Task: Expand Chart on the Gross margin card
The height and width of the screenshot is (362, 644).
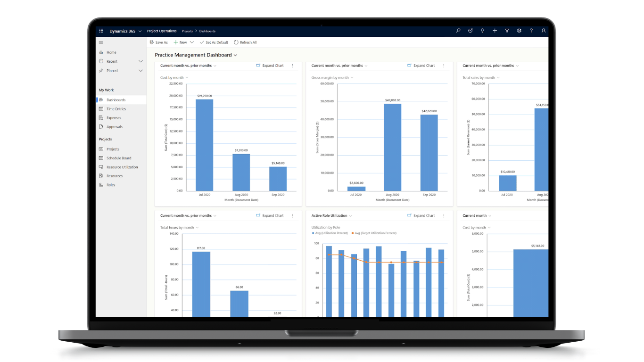Action: click(x=421, y=66)
